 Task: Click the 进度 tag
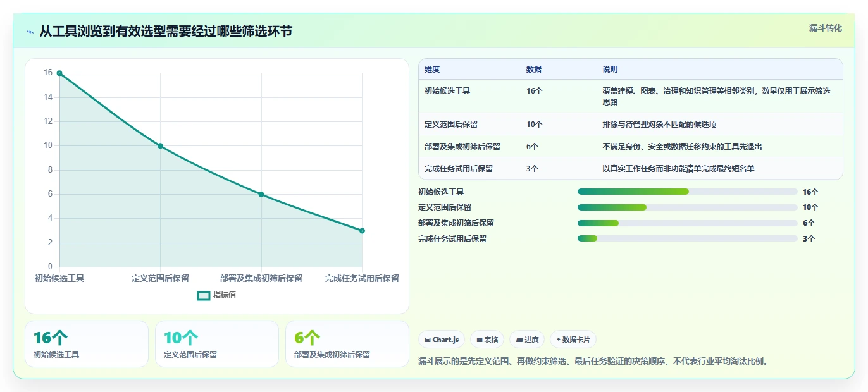click(527, 340)
